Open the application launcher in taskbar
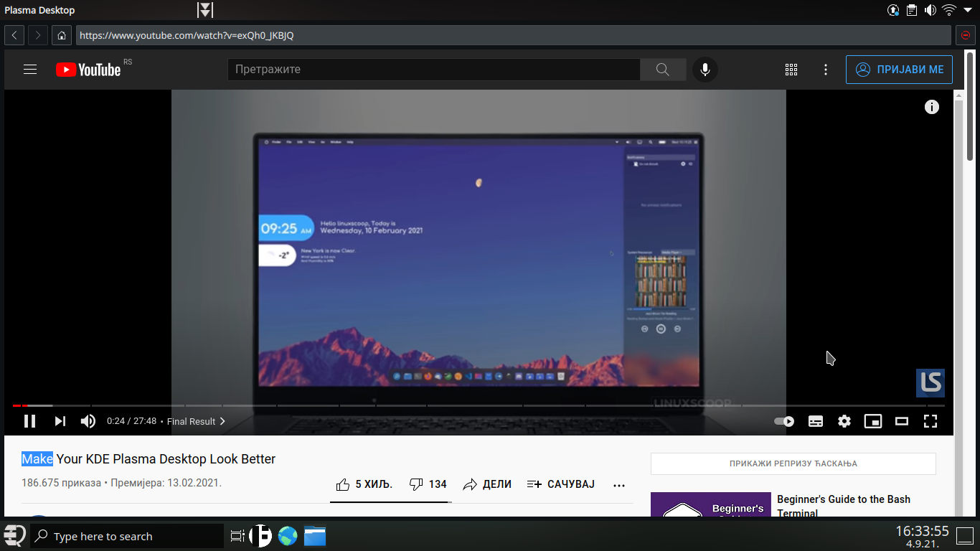This screenshot has height=551, width=980. tap(14, 536)
